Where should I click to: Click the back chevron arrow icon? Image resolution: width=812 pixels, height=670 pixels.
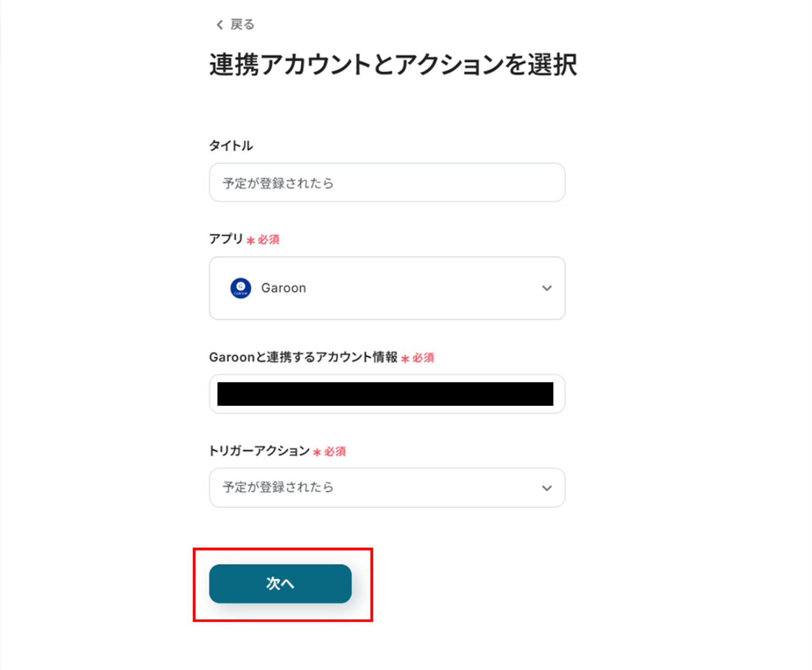(219, 25)
